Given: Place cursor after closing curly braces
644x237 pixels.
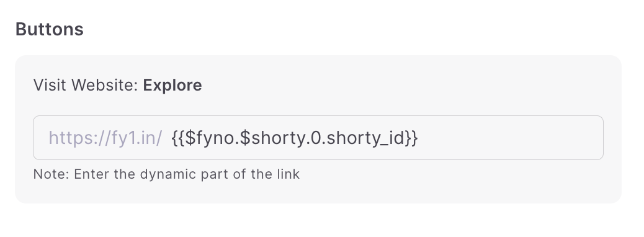Looking at the screenshot, I should point(418,138).
